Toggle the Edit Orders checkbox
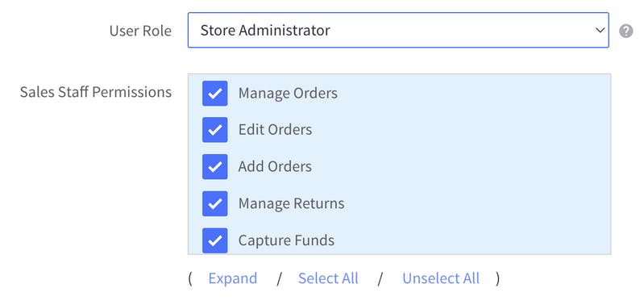644x305 pixels. [x=215, y=130]
